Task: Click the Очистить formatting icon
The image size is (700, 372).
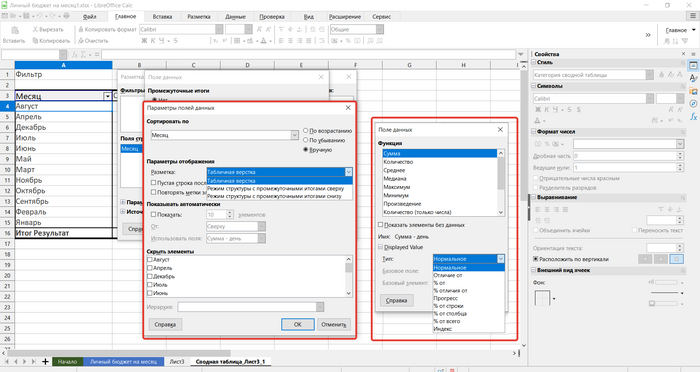Action: tap(81, 41)
